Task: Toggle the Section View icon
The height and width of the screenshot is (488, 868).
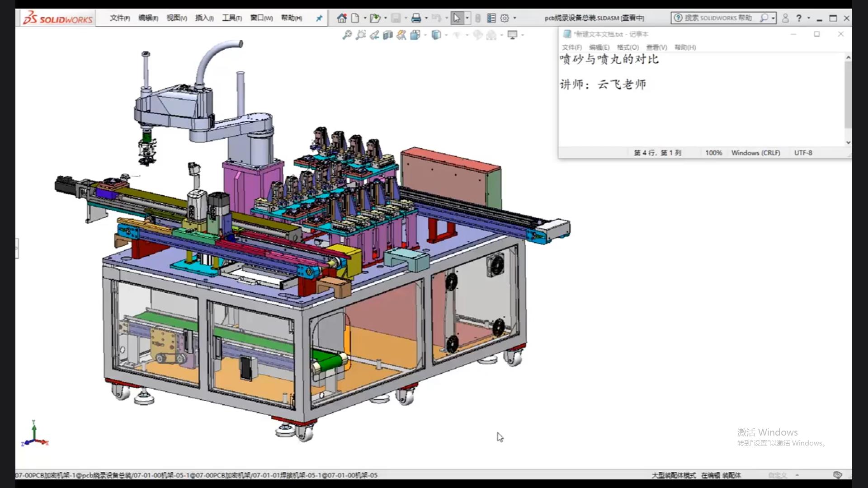Action: tap(388, 35)
